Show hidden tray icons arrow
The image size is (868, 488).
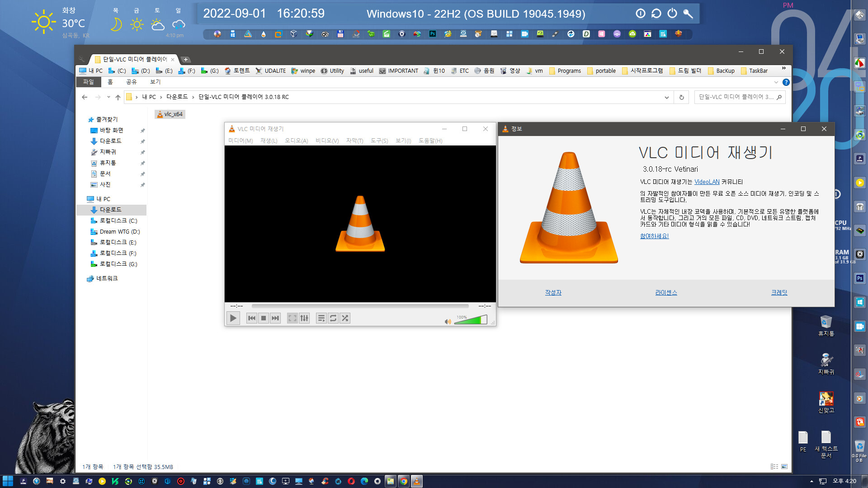811,481
